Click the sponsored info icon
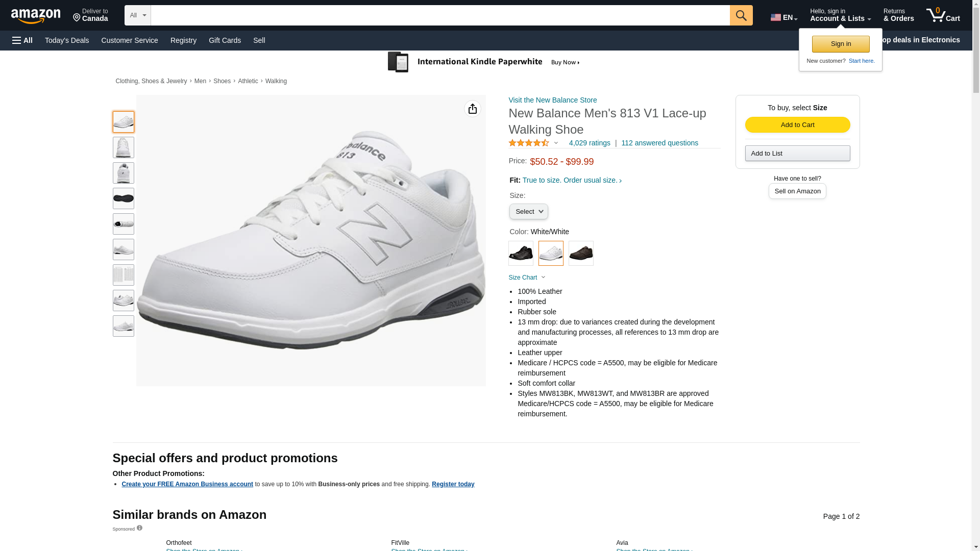 139,528
